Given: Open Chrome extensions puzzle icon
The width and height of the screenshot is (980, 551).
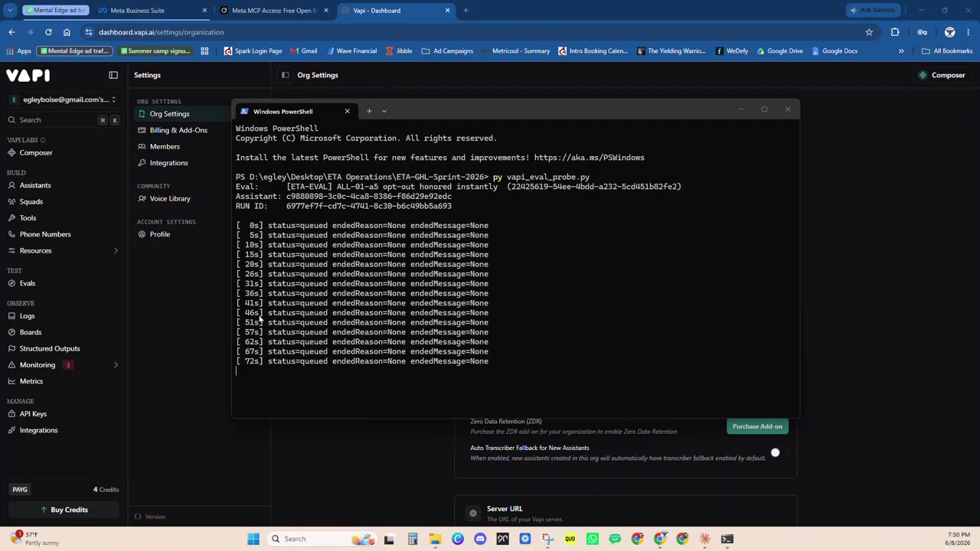Looking at the screenshot, I should (895, 32).
